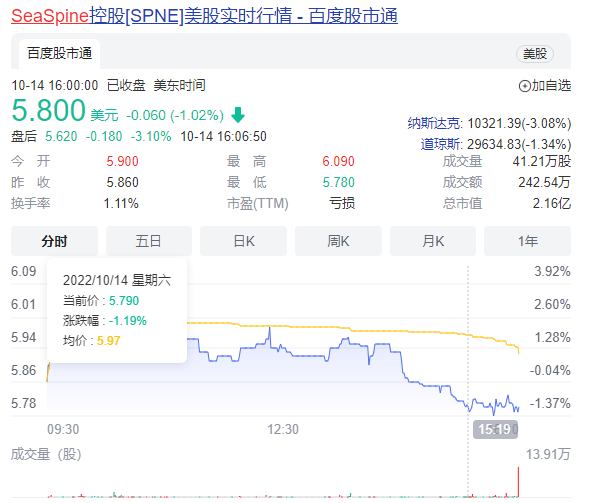Click the 美东时间 timezone label

pyautogui.click(x=179, y=86)
